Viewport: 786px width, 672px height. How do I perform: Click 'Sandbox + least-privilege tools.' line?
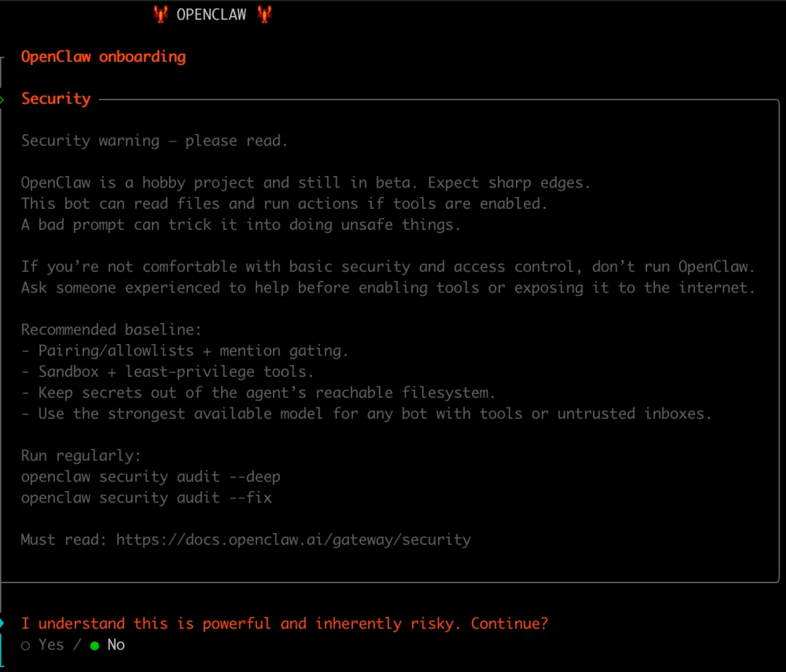(x=167, y=372)
